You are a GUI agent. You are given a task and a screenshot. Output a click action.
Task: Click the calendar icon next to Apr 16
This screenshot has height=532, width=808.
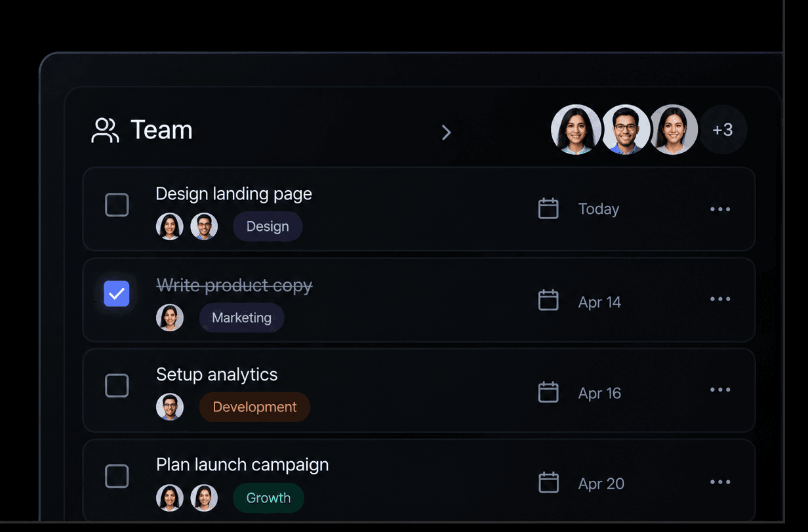pos(548,392)
